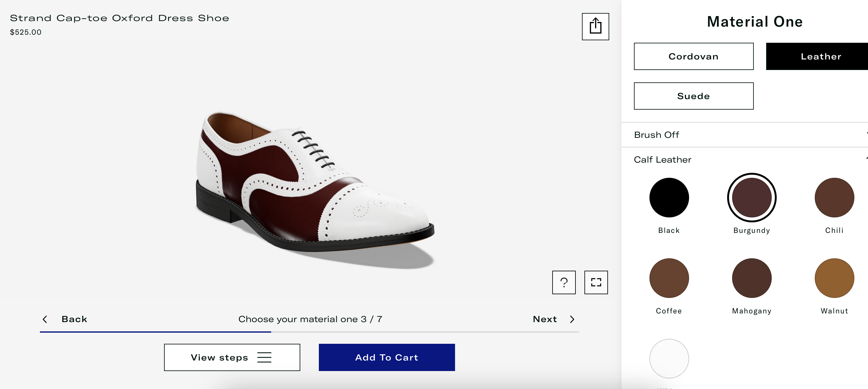Choose the Walnut color swatch
The width and height of the screenshot is (868, 389).
(x=834, y=278)
